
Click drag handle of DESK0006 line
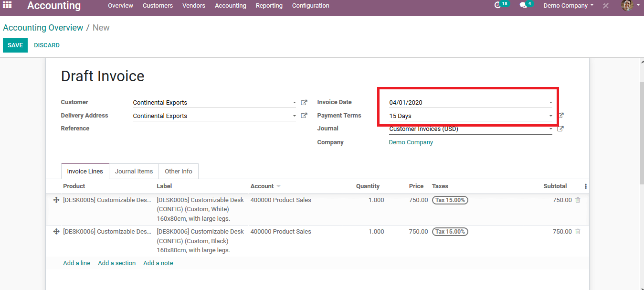tap(56, 232)
